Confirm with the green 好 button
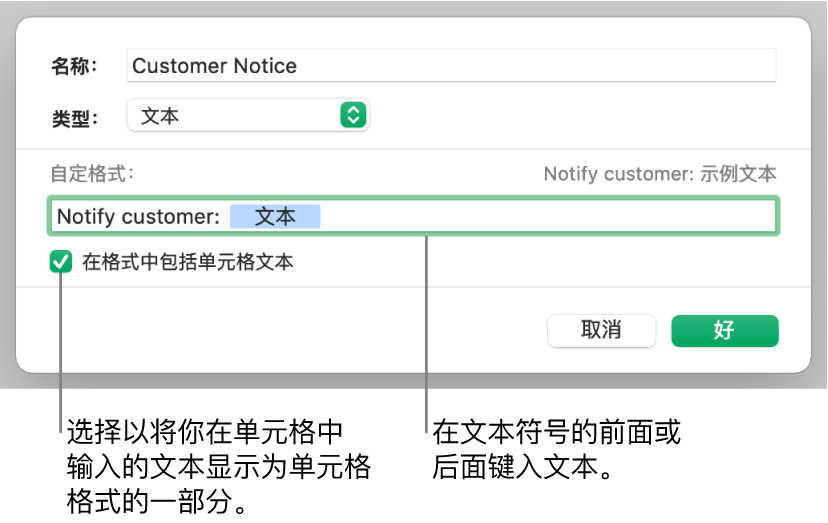This screenshot has height=523, width=828. tap(724, 331)
